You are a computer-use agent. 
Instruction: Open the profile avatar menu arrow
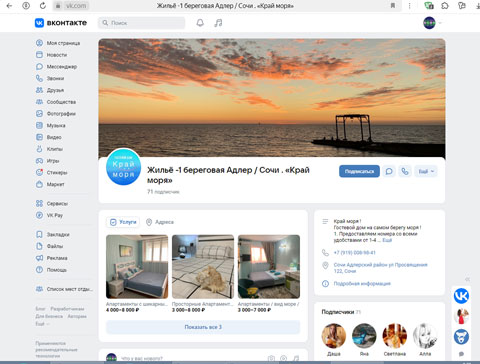tap(440, 23)
